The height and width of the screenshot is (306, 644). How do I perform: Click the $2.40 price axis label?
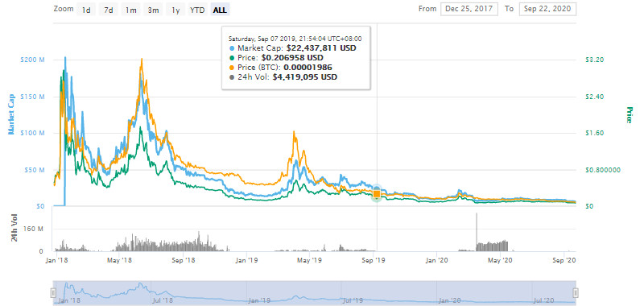point(594,97)
